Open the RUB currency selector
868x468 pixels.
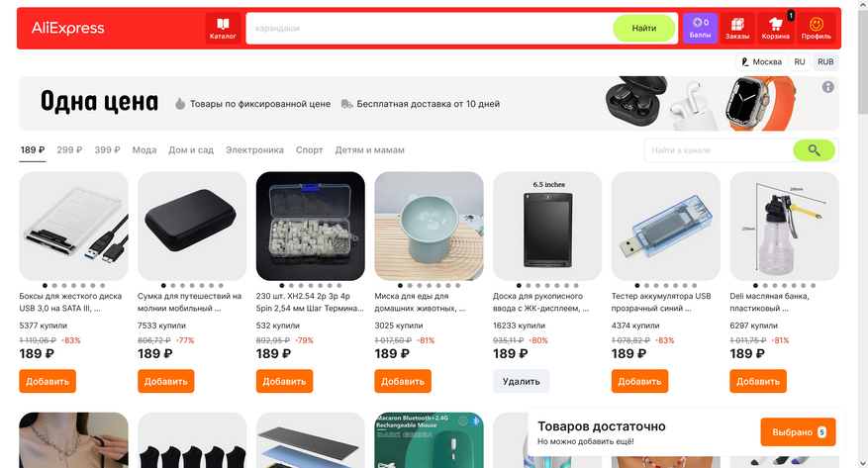(x=825, y=62)
